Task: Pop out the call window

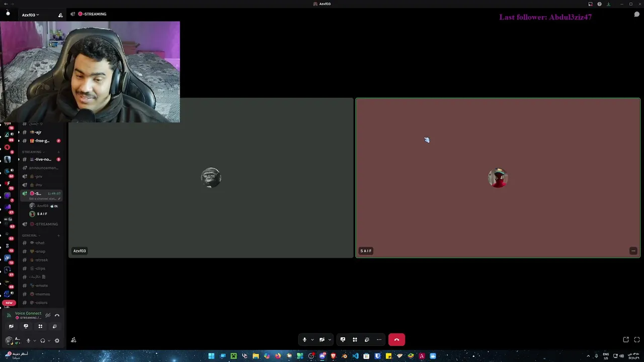Action: tap(626, 340)
